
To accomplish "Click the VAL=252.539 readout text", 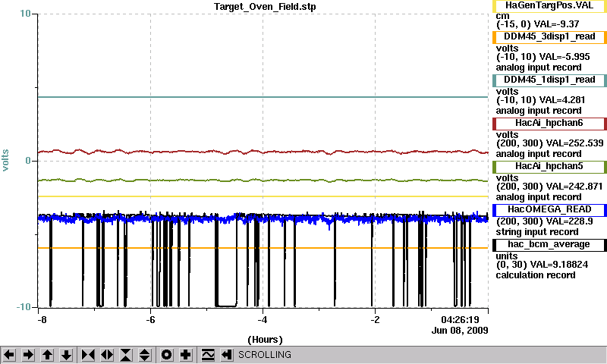I will point(574,143).
